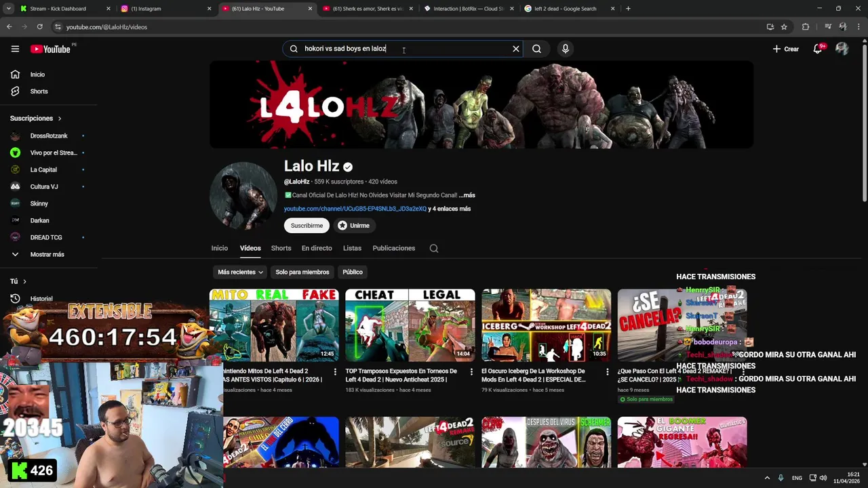Click the Unirme membership button
The image size is (868, 488).
tap(353, 226)
